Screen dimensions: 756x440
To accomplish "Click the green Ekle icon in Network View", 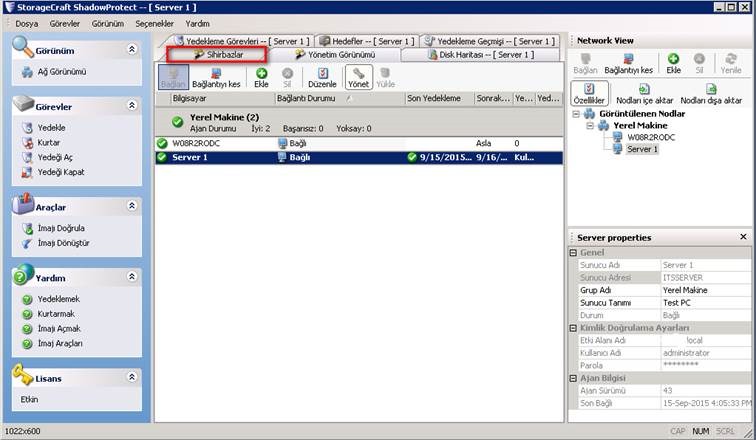I will pos(673,64).
